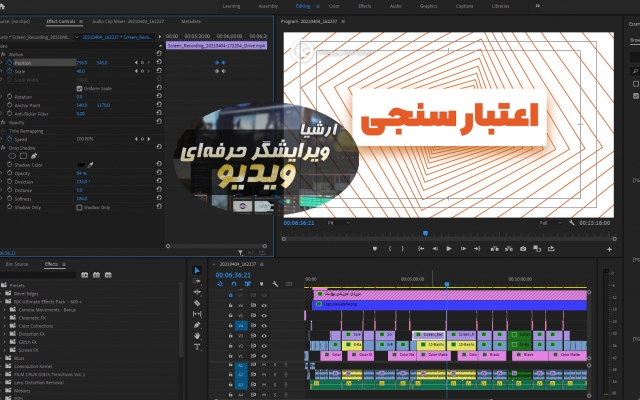Open Program monitor wrench settings
Screen dimensions: 640x400
click(x=572, y=223)
